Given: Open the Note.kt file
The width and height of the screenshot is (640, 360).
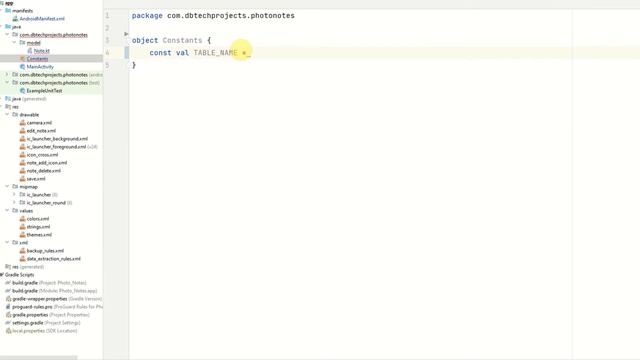Looking at the screenshot, I should [x=41, y=51].
